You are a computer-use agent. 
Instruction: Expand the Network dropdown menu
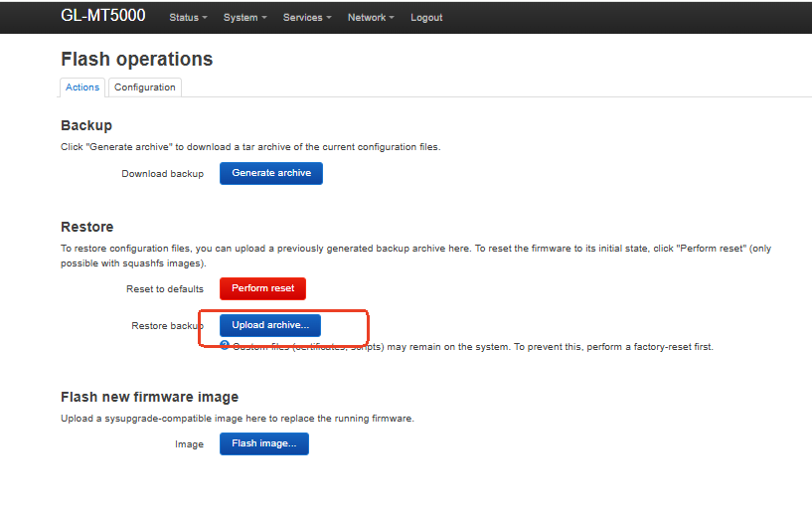click(x=371, y=18)
